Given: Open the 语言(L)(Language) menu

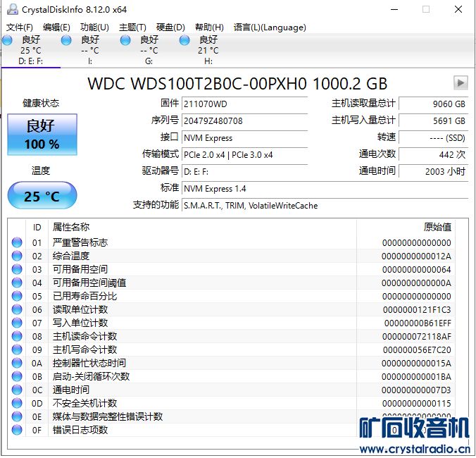Looking at the screenshot, I should (x=270, y=27).
